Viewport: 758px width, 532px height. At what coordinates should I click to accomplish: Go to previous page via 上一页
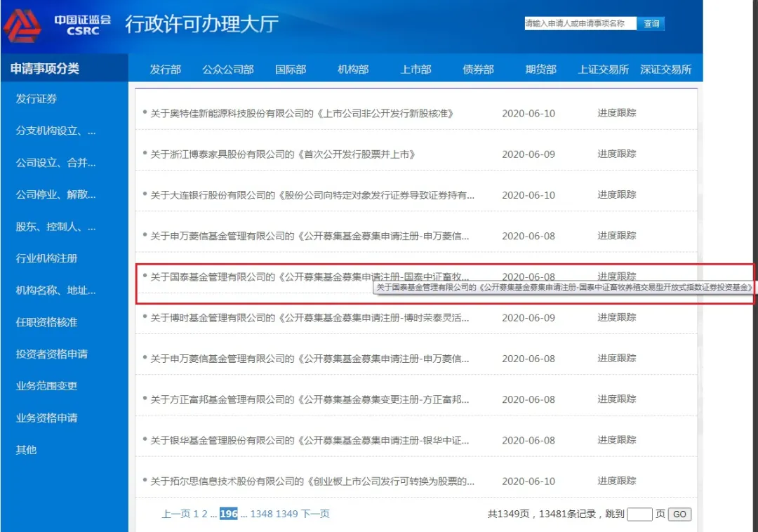175,514
